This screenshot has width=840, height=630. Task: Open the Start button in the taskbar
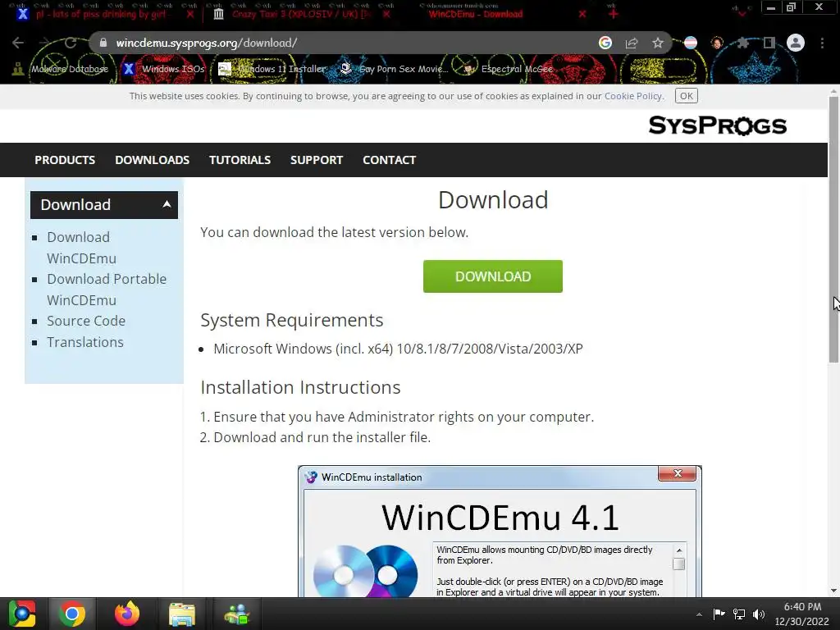(x=22, y=614)
